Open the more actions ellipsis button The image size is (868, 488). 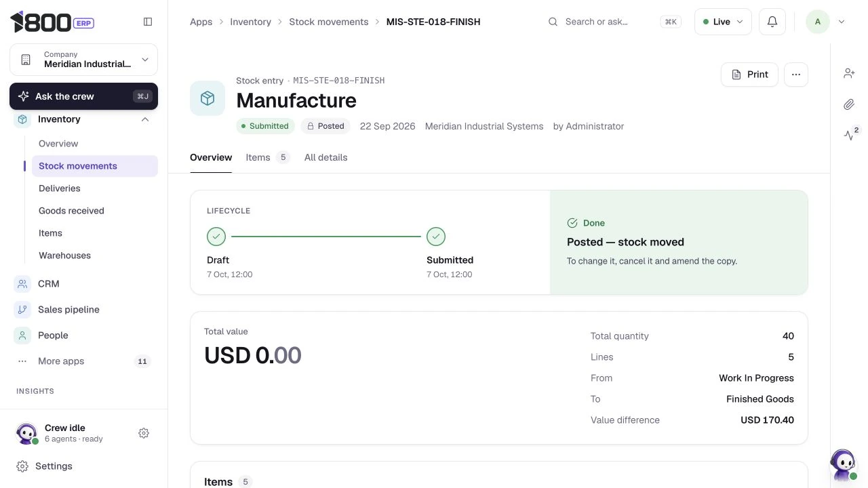796,75
